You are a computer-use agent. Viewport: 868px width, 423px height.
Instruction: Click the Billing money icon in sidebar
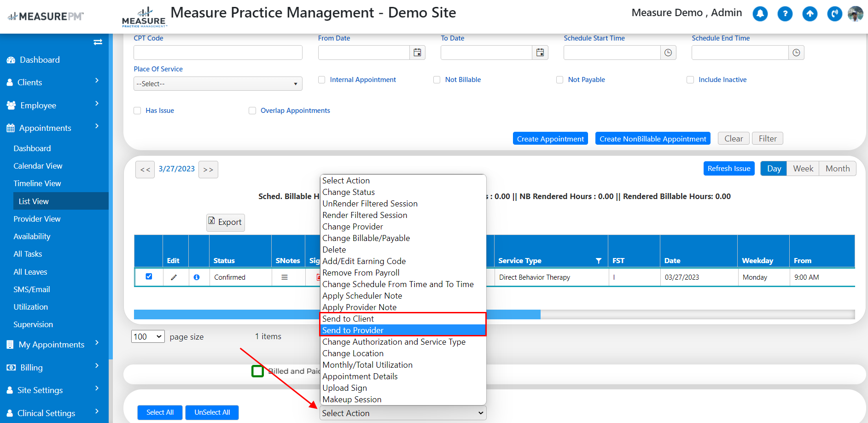[11, 368]
